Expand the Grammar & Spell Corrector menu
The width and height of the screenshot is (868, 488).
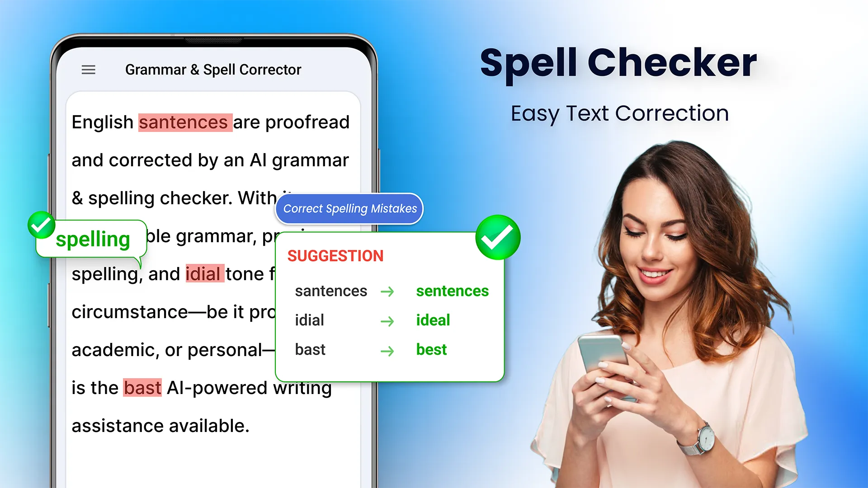(88, 69)
